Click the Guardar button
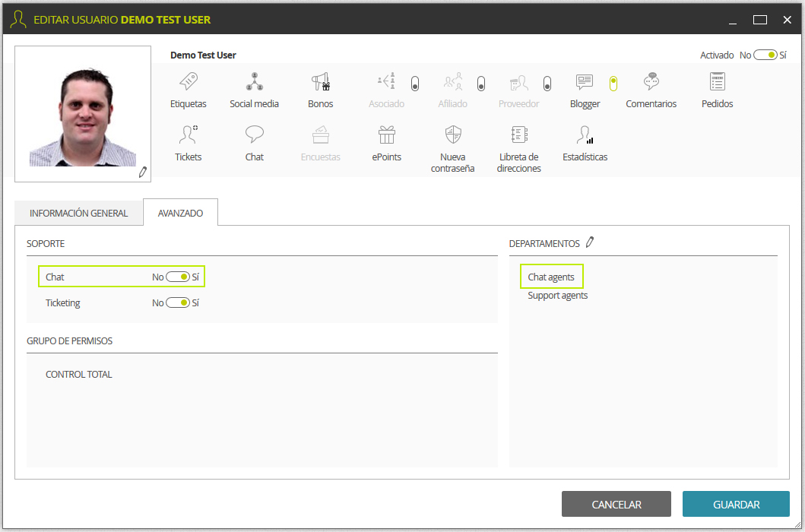This screenshot has width=805, height=532. click(736, 505)
